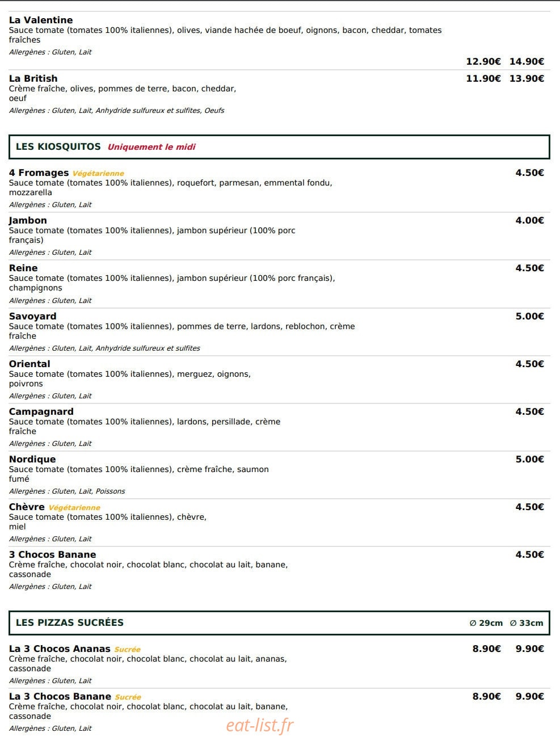The image size is (560, 741).
Task: Select the Campagnard kiosquito title
Action: 41,411
